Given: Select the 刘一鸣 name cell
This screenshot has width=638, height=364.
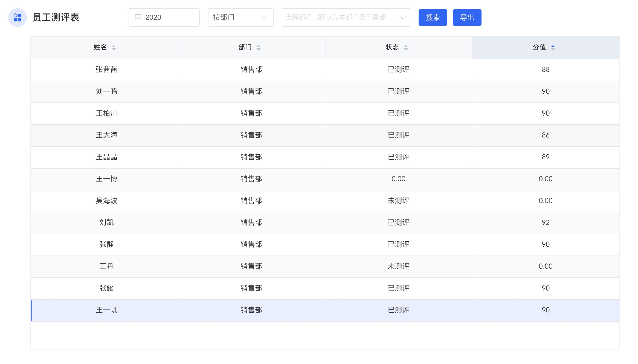Looking at the screenshot, I should click(106, 91).
